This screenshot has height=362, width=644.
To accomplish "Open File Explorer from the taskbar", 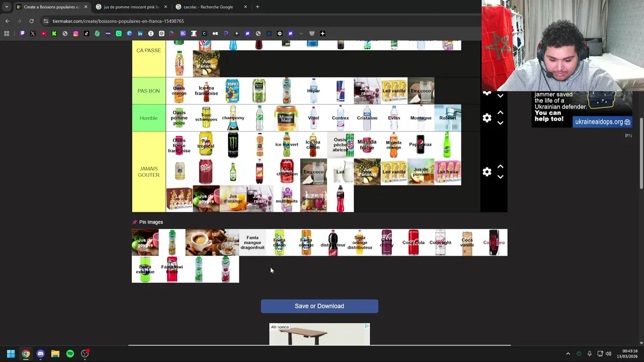I will click(55, 353).
